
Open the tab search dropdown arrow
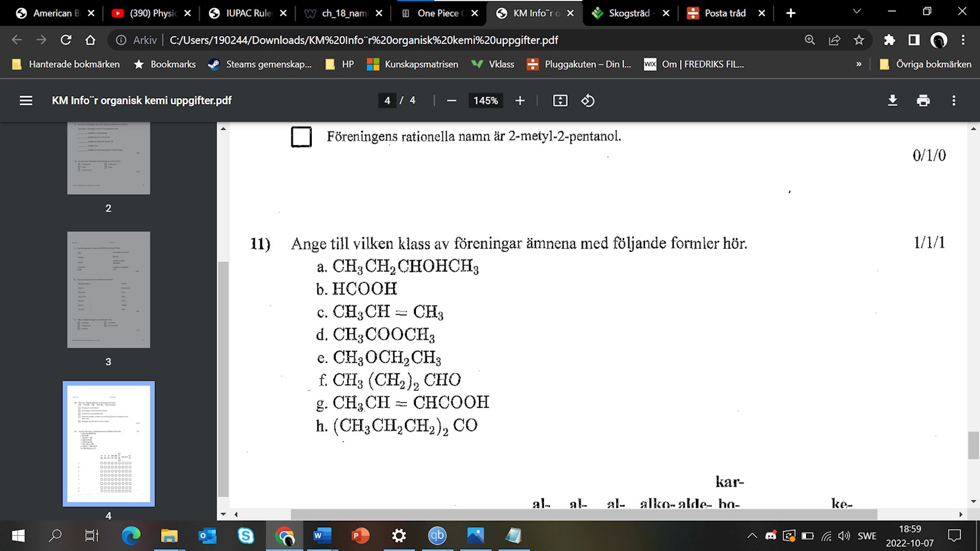pyautogui.click(x=857, y=12)
